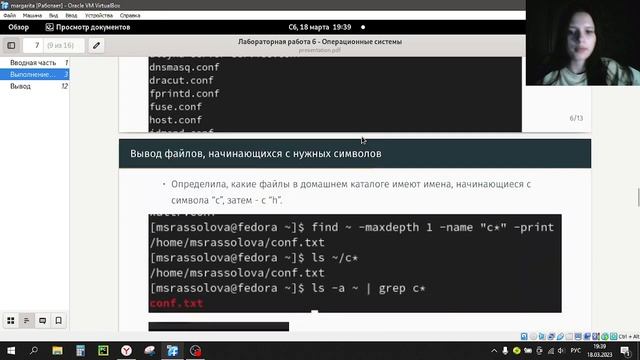The width and height of the screenshot is (640, 360).
Task: Open network status tray icon
Action: [551, 351]
